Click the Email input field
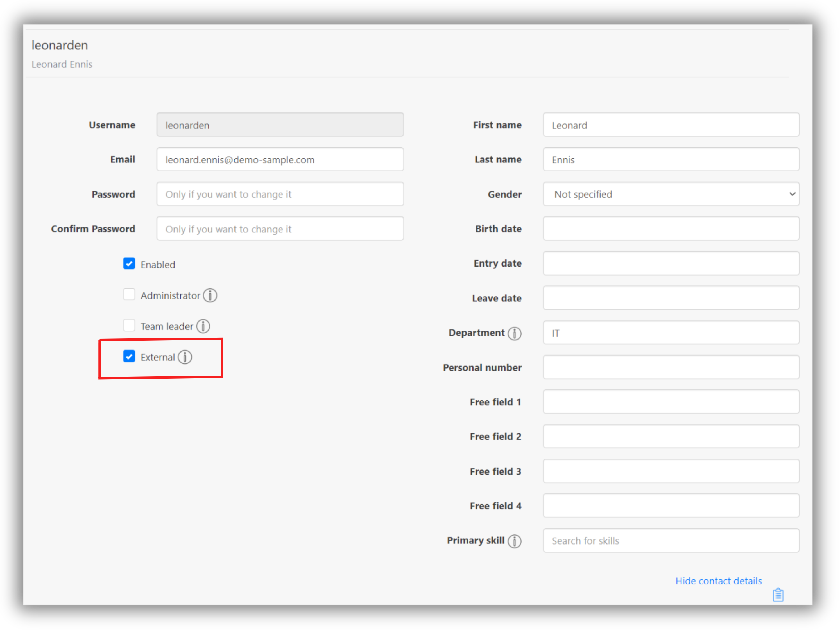This screenshot has width=840, height=630. (280, 160)
